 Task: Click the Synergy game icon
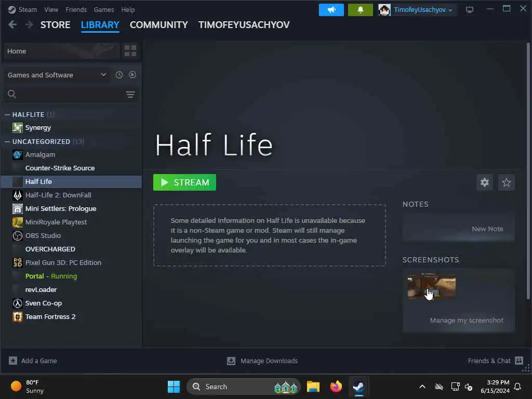[x=17, y=128]
